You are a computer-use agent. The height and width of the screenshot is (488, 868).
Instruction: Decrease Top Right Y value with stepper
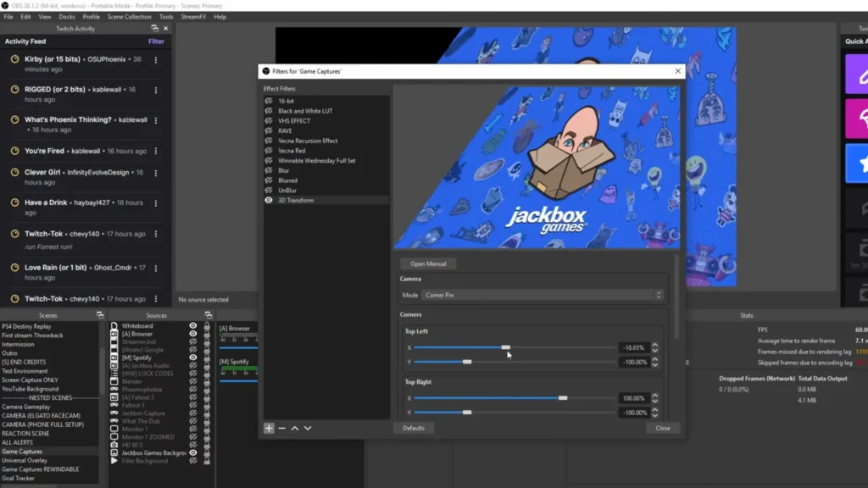pos(655,415)
